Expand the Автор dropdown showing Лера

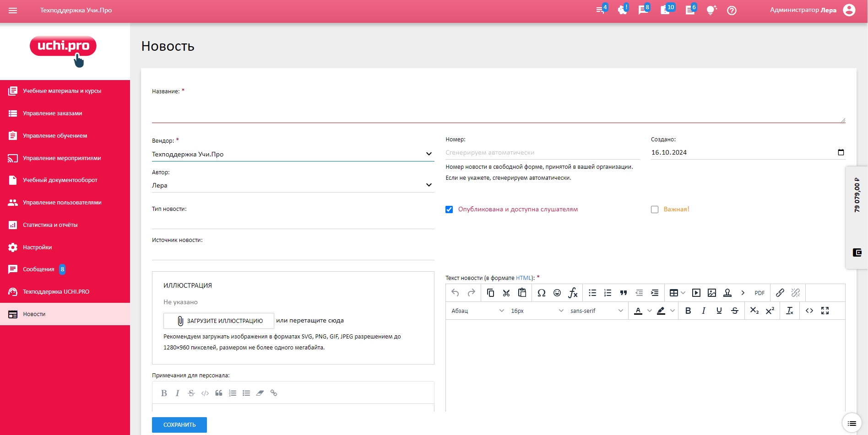[293, 185]
